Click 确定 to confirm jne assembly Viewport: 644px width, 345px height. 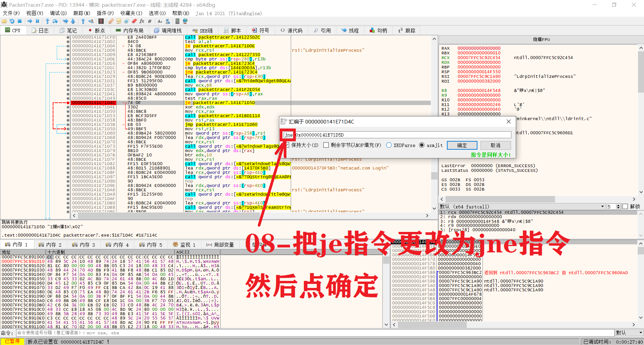coord(462,145)
